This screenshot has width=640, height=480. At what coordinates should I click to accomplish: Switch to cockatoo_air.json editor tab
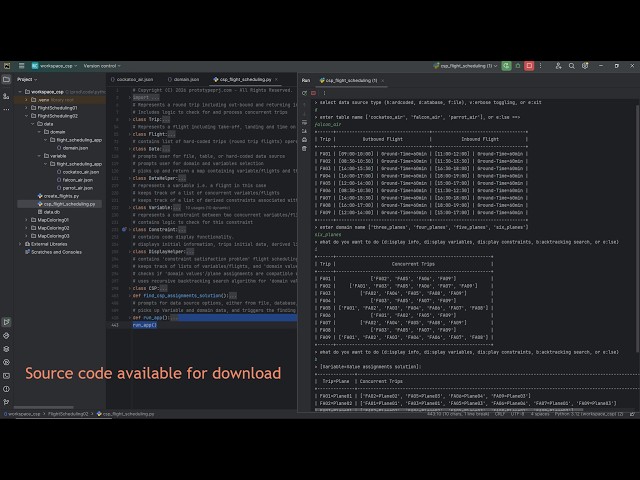[132, 80]
